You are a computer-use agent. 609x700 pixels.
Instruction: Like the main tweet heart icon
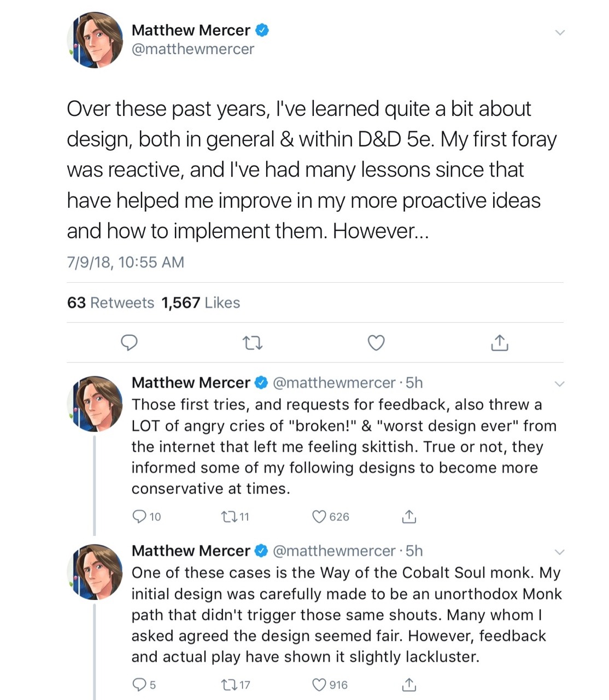tap(376, 343)
